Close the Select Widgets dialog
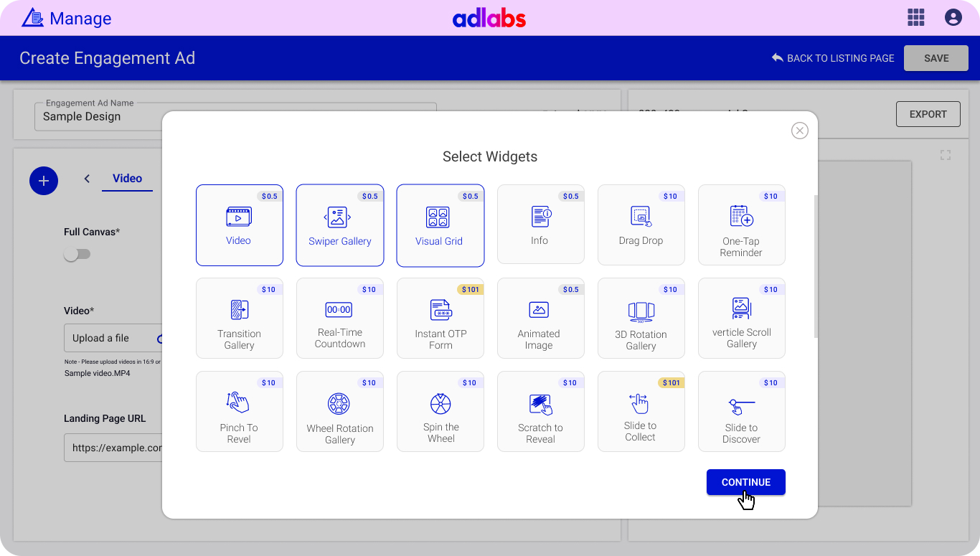The width and height of the screenshot is (980, 556). (x=799, y=131)
